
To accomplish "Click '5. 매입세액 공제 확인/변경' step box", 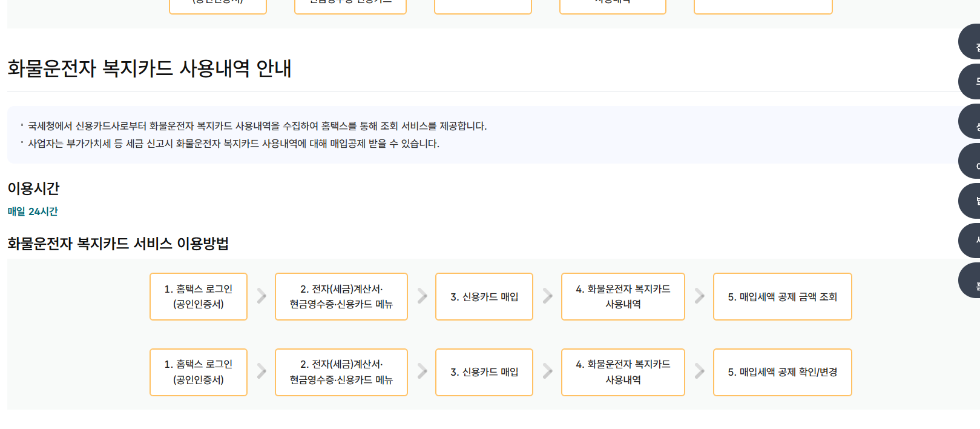I will 782,372.
